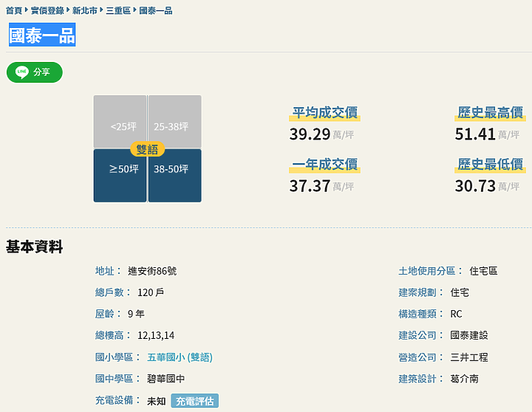Click the 總戶數 label

(x=112, y=292)
